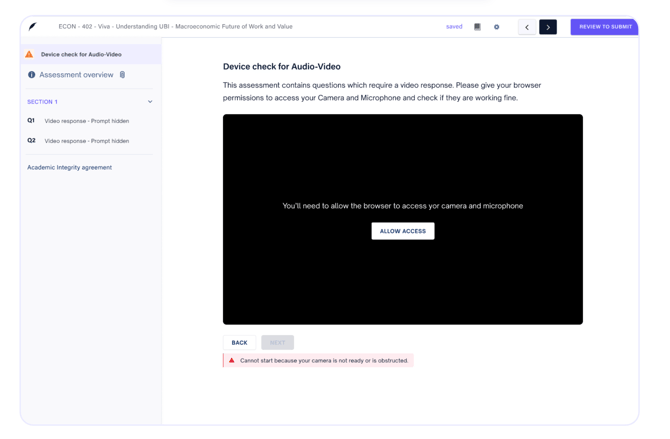Select Device check for Audio-Video item

(91, 54)
